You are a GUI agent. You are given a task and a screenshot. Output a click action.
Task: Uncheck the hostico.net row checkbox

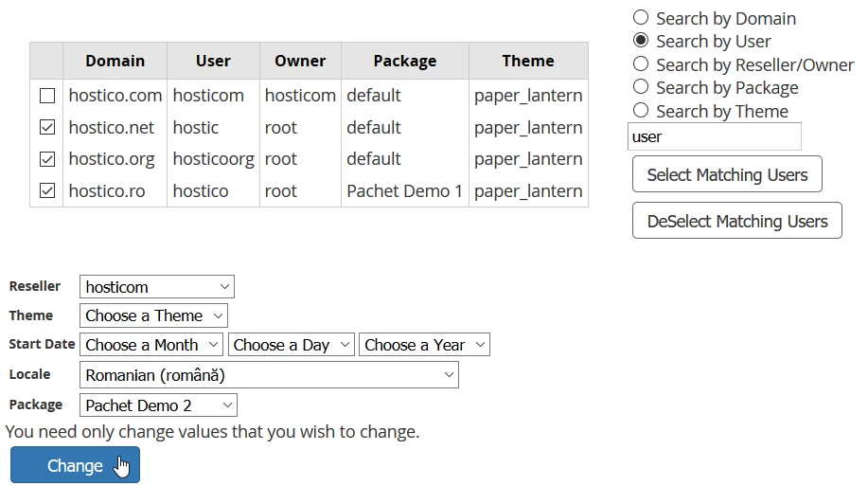tap(47, 127)
